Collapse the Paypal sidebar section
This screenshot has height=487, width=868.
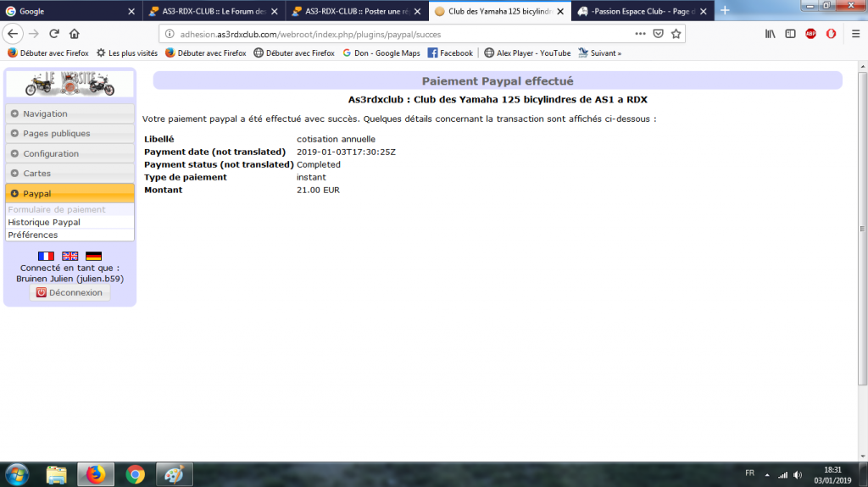tap(70, 194)
